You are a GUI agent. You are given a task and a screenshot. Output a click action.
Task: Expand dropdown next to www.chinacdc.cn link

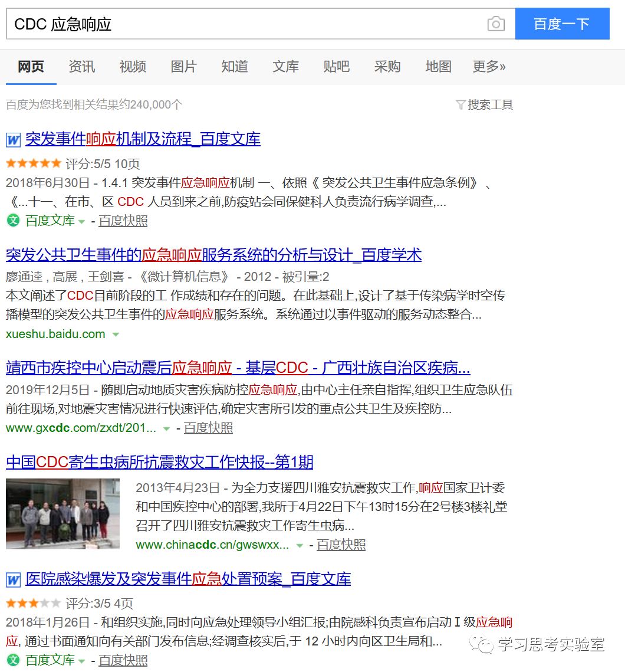pos(300,546)
